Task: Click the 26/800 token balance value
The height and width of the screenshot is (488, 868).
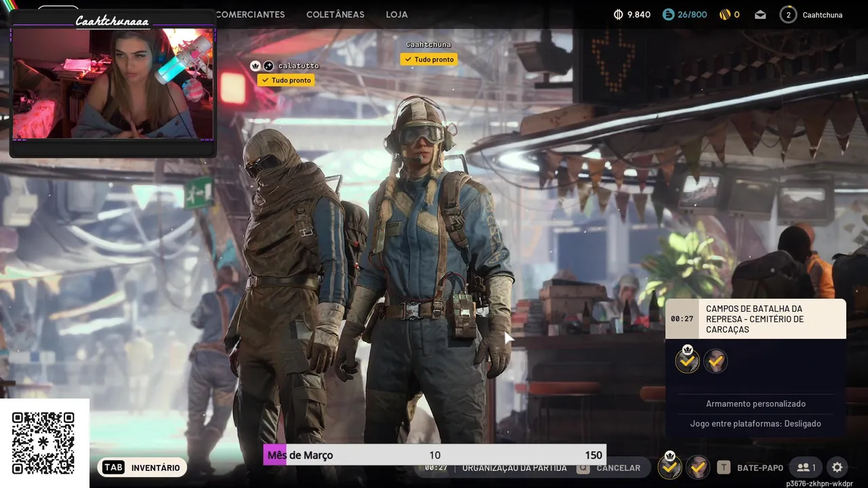Action: 692,14
